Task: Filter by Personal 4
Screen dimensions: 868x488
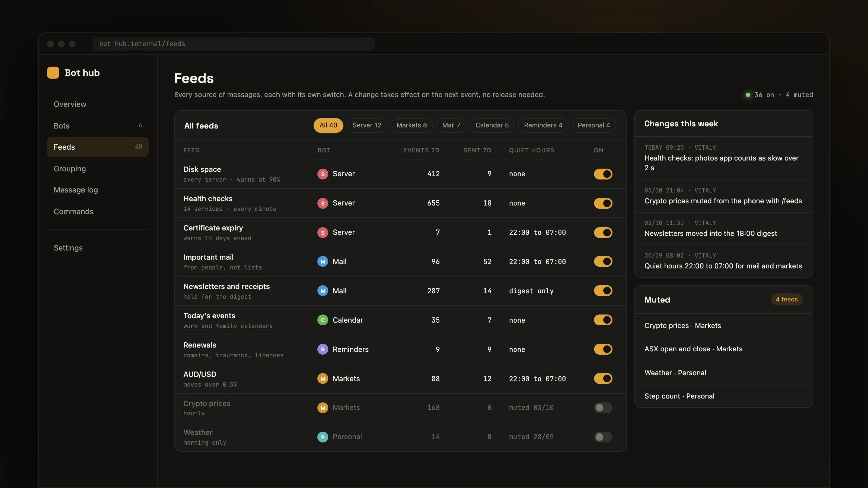Action: 594,125
